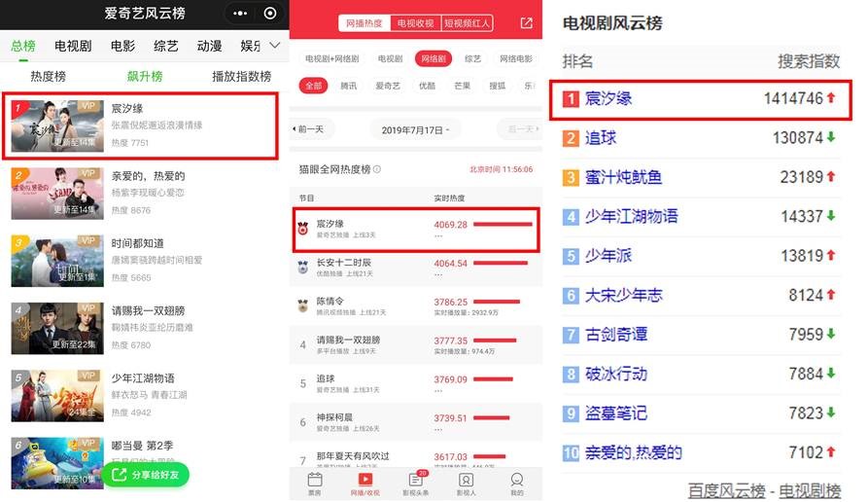The height and width of the screenshot is (502, 868).
Task: Switch to 短视频红人 segment in Maoyan
Action: 468,23
